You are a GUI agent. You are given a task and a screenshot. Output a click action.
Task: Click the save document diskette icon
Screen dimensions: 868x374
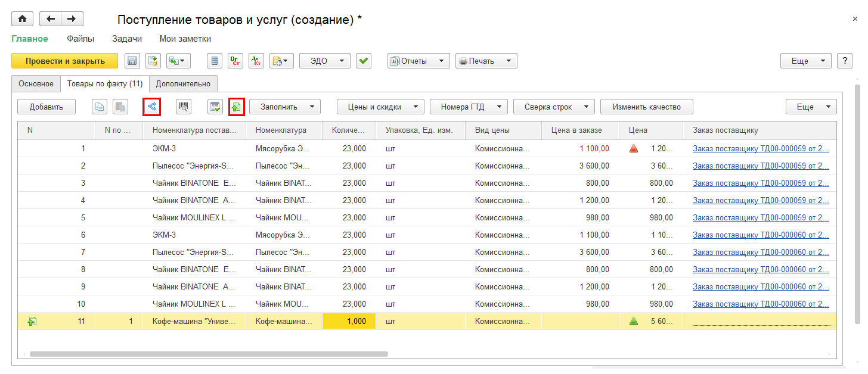[x=132, y=61]
